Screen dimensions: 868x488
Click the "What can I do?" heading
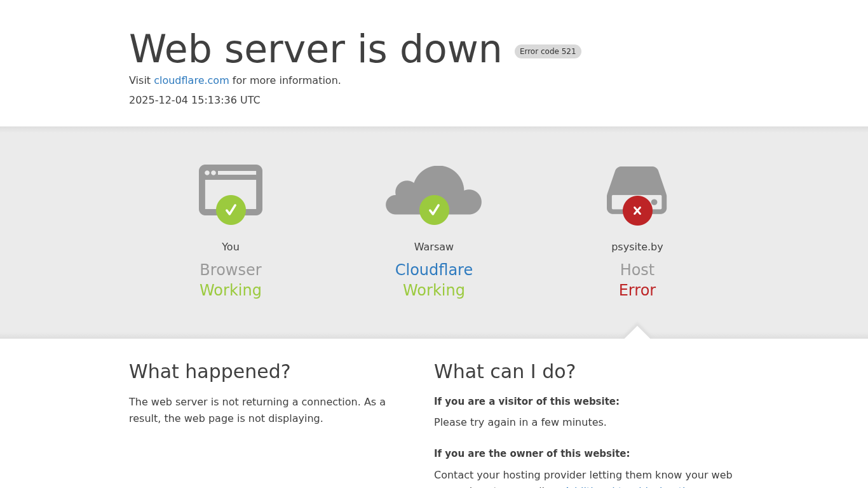tap(505, 372)
